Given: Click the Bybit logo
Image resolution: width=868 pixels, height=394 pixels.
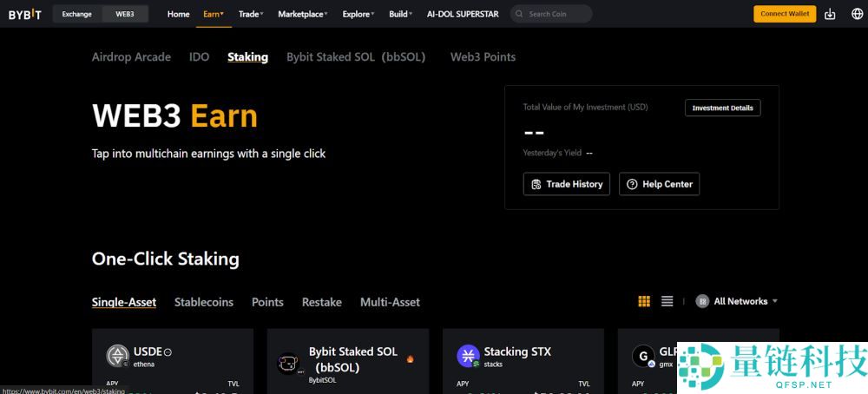Looking at the screenshot, I should click(25, 14).
